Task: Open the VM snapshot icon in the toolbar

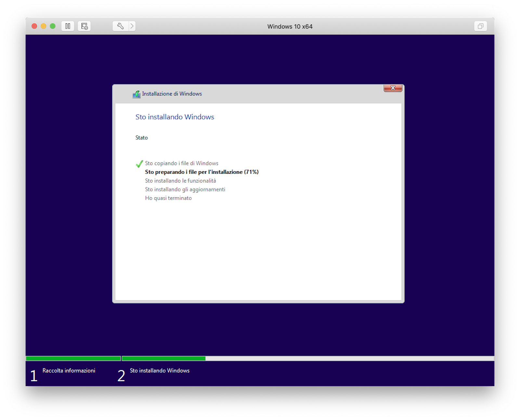Action: 84,26
